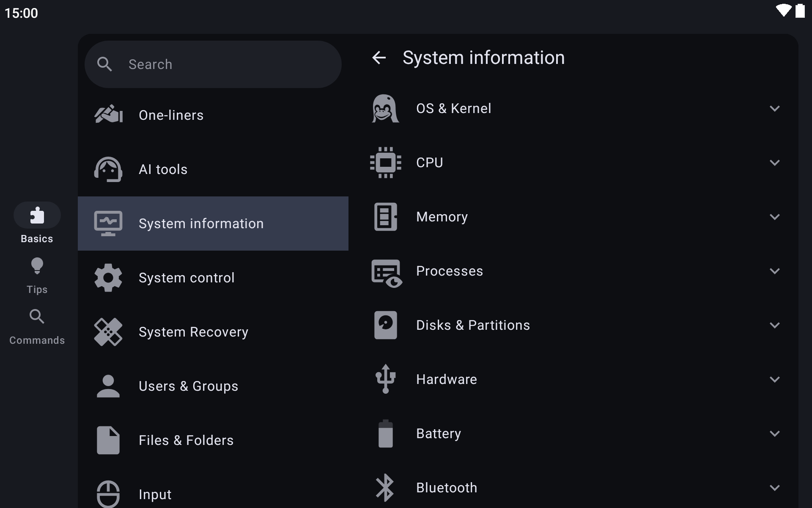Click the Files & Folders document icon

108,440
